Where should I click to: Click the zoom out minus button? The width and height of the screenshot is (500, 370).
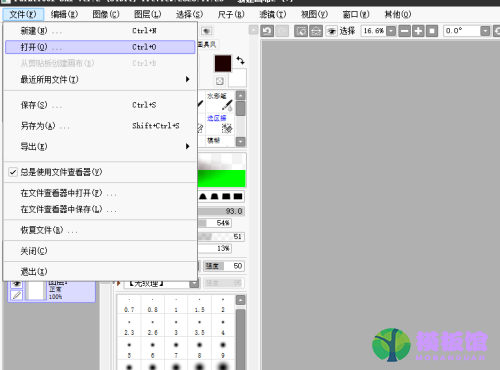pyautogui.click(x=404, y=31)
